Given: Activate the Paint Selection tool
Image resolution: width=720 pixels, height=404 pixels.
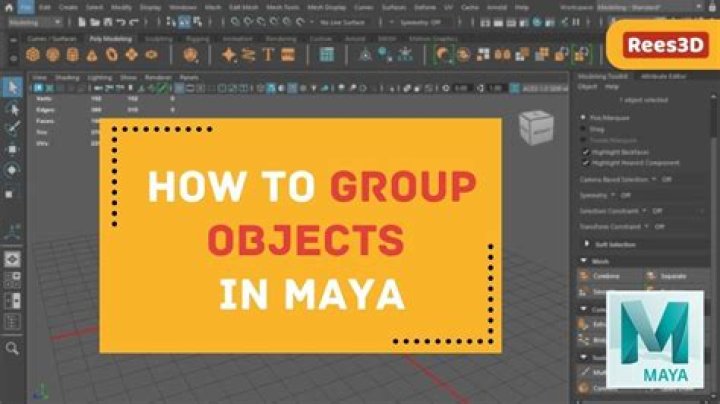Looking at the screenshot, I should click(x=12, y=129).
